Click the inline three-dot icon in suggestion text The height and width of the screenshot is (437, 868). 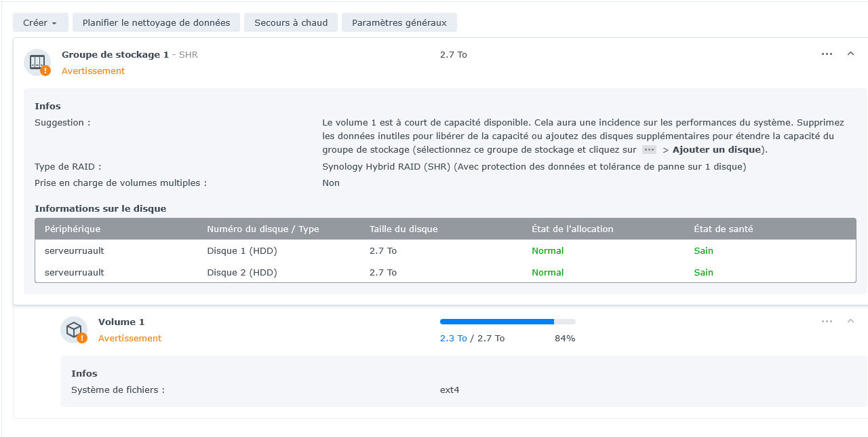[650, 150]
